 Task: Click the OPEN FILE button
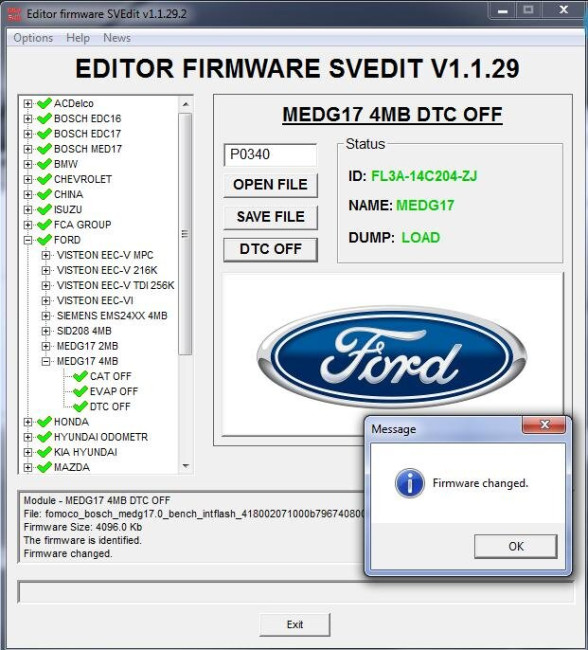coord(270,185)
